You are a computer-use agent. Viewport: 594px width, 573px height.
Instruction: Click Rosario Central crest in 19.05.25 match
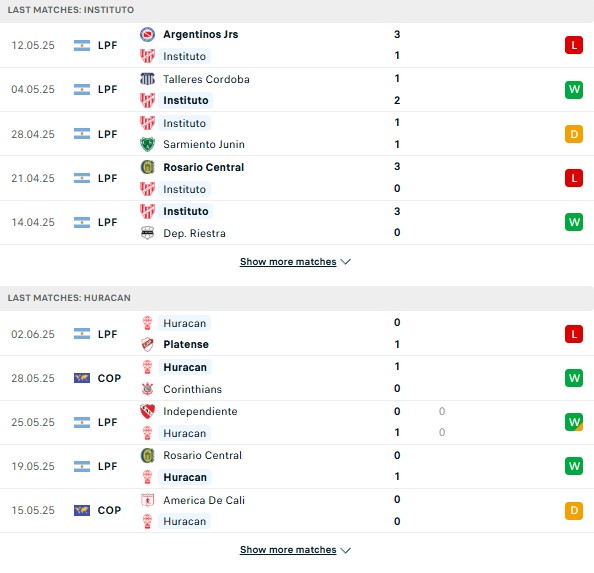click(147, 456)
